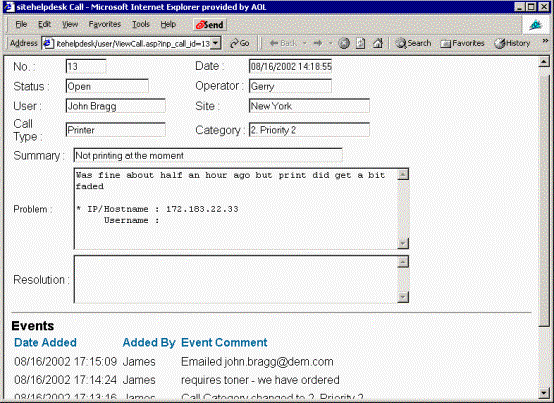554x403 pixels.
Task: Click the page vertical scrollbar thumb
Action: click(x=544, y=200)
